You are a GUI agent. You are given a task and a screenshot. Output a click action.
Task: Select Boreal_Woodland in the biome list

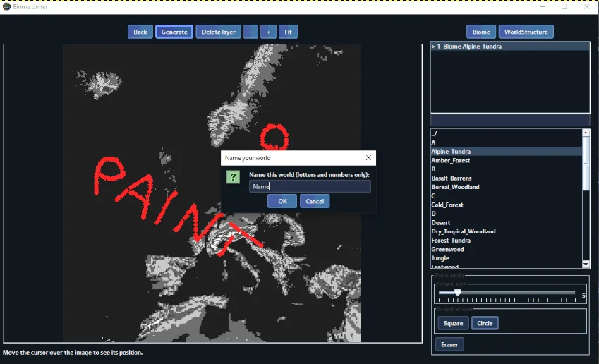pos(507,187)
